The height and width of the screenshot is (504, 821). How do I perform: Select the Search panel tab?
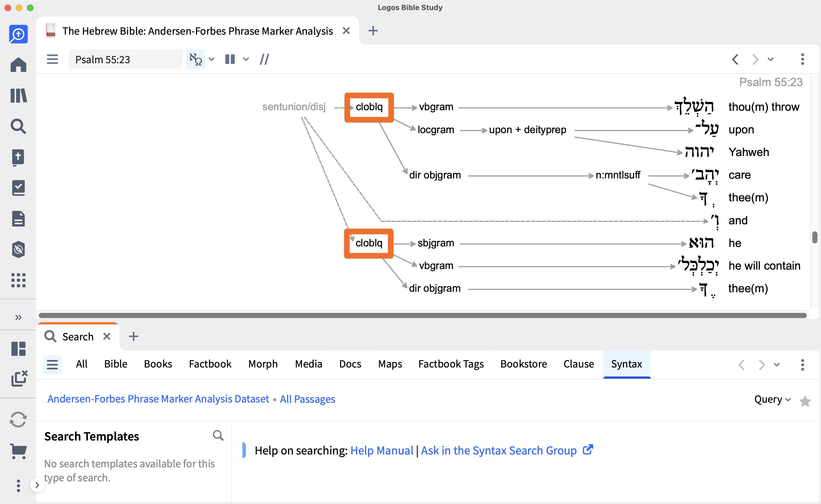click(x=78, y=337)
